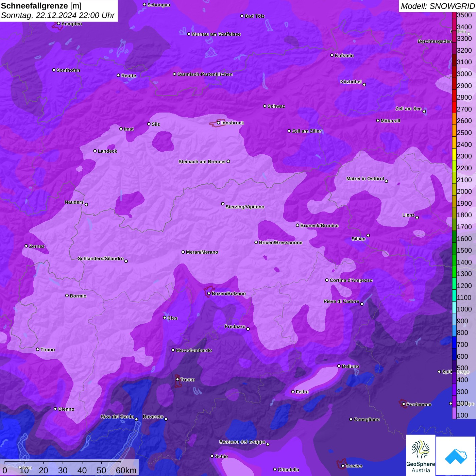
Task: Click the Schongau map label
Action: tap(159, 5)
